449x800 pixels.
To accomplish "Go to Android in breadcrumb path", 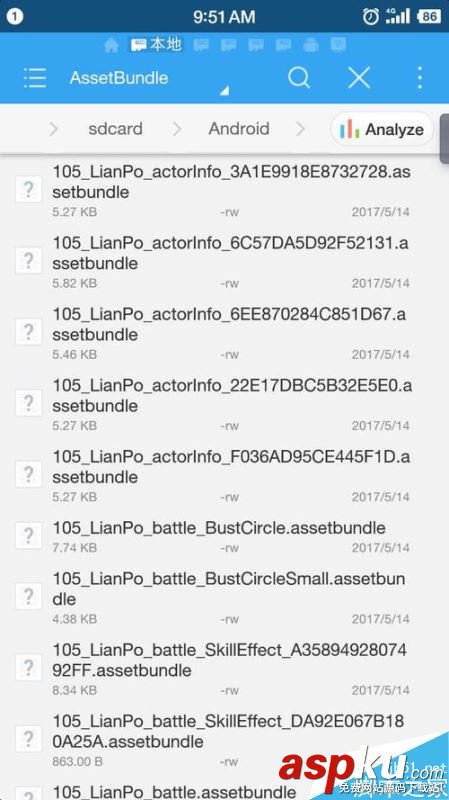I will pos(239,129).
